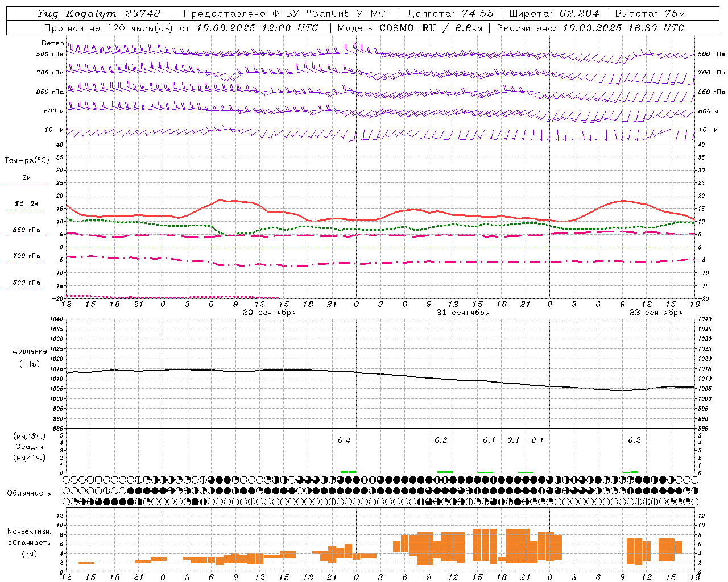Screen dimensions: 728x582
Task: Click the precipitation value 0.3
Action: [x=441, y=440]
